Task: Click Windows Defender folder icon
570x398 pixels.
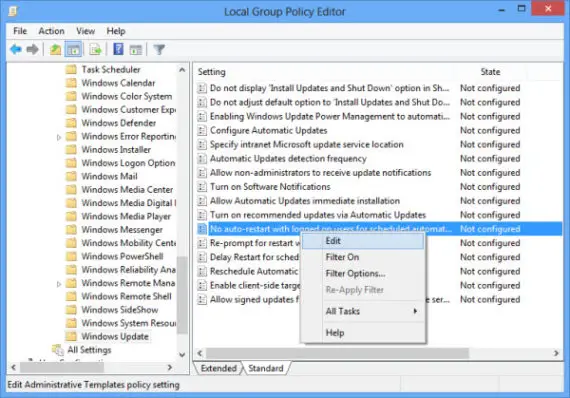Action: click(x=71, y=123)
